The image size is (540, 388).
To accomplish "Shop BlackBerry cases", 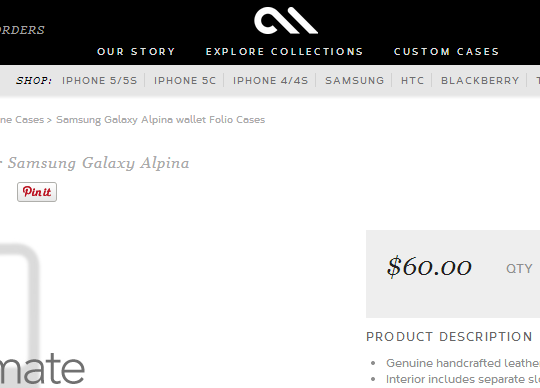I will 480,81.
